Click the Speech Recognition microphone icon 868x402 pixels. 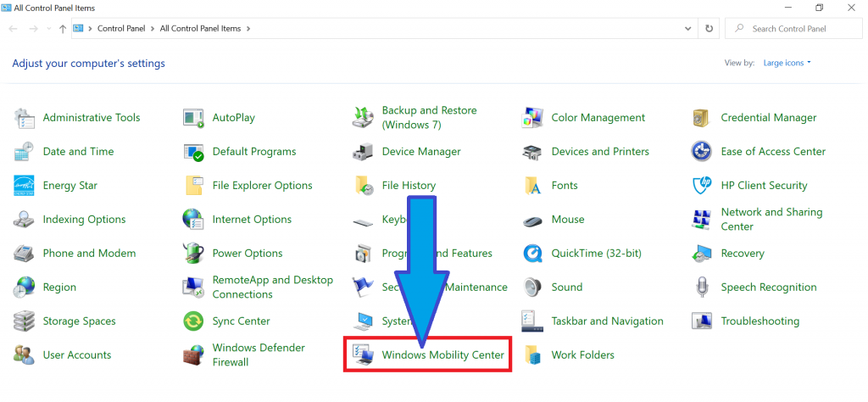coord(701,288)
